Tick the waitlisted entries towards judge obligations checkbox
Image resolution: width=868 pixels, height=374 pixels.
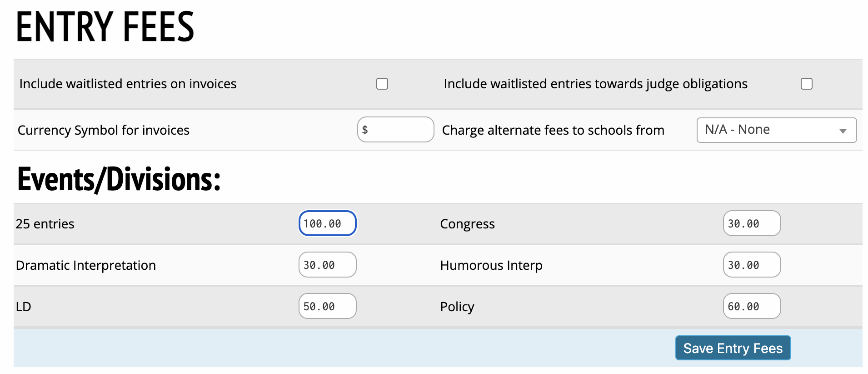coord(806,84)
